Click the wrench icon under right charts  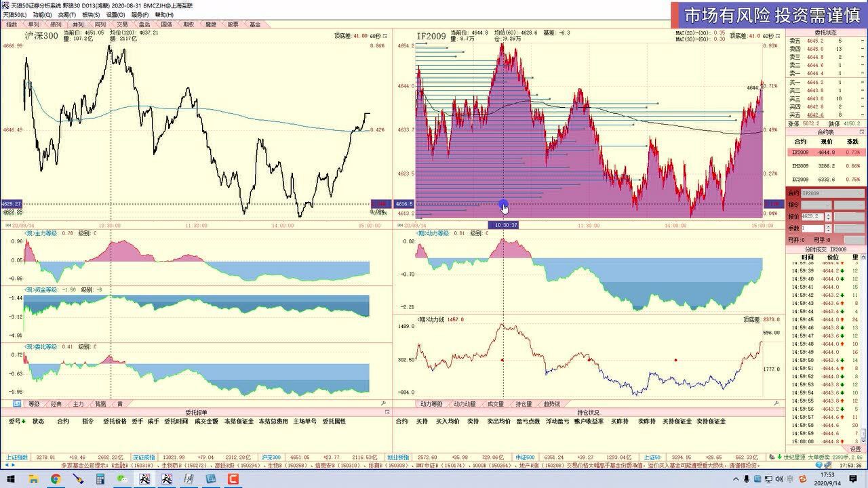click(779, 404)
